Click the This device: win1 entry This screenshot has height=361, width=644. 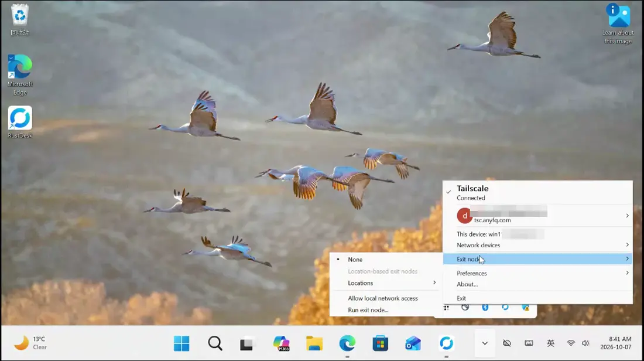(537, 234)
